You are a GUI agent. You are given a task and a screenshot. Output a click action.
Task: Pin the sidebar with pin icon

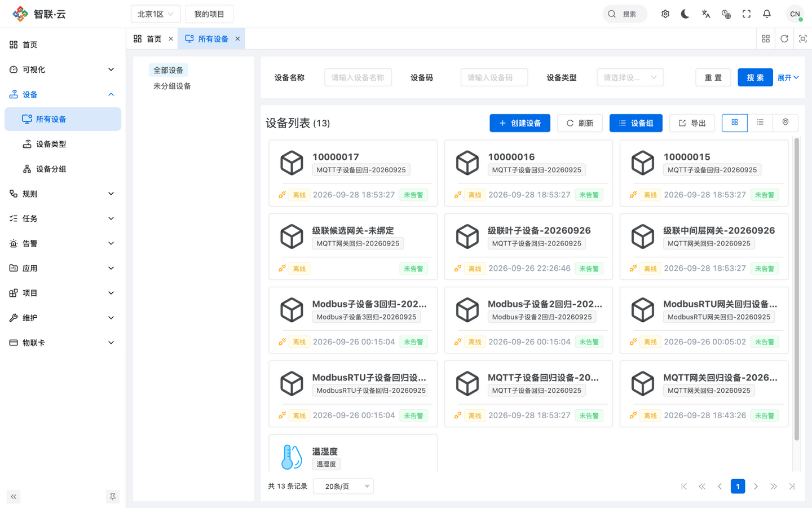click(113, 497)
